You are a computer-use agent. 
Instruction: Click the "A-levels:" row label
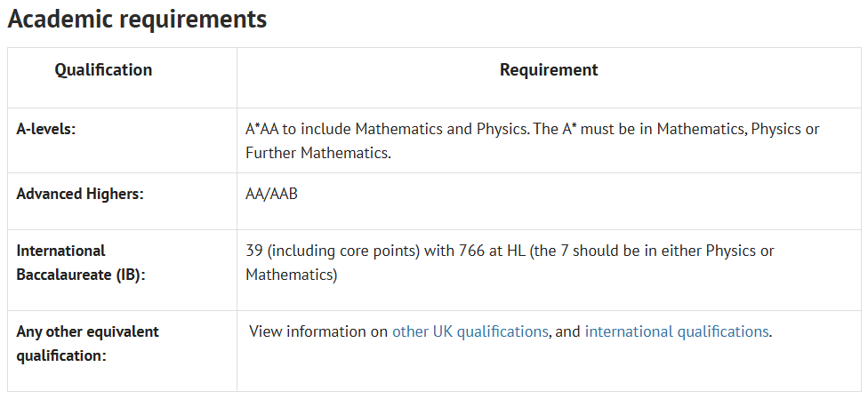tap(46, 129)
